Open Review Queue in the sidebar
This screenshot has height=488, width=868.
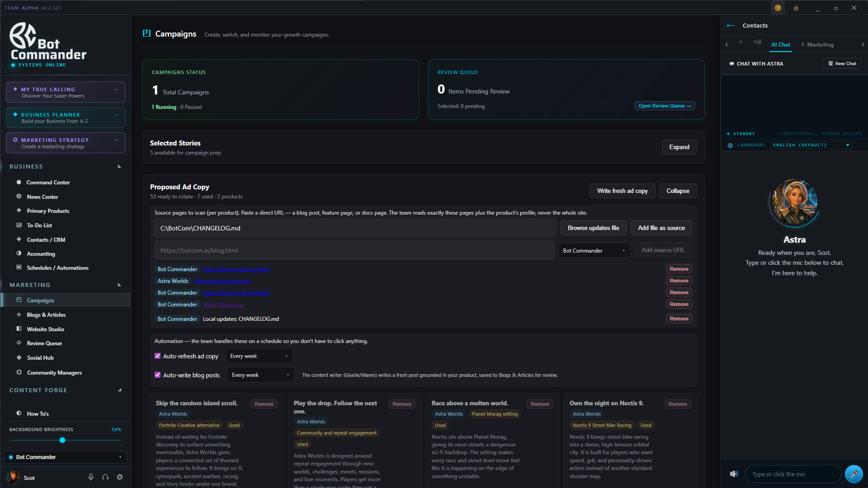pos(44,343)
